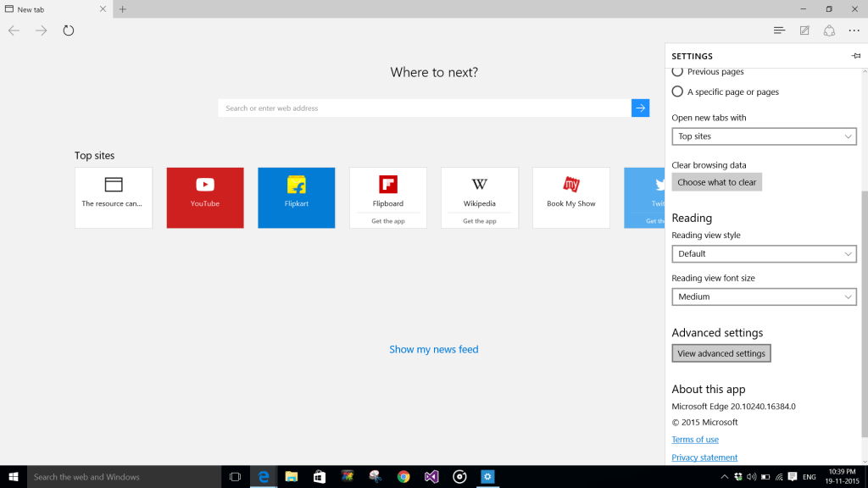Launch Visual Studio from taskbar
The image size is (868, 488).
click(431, 476)
